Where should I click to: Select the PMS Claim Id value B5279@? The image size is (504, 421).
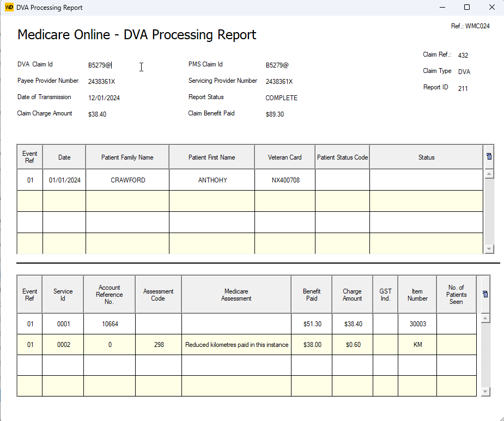(277, 65)
